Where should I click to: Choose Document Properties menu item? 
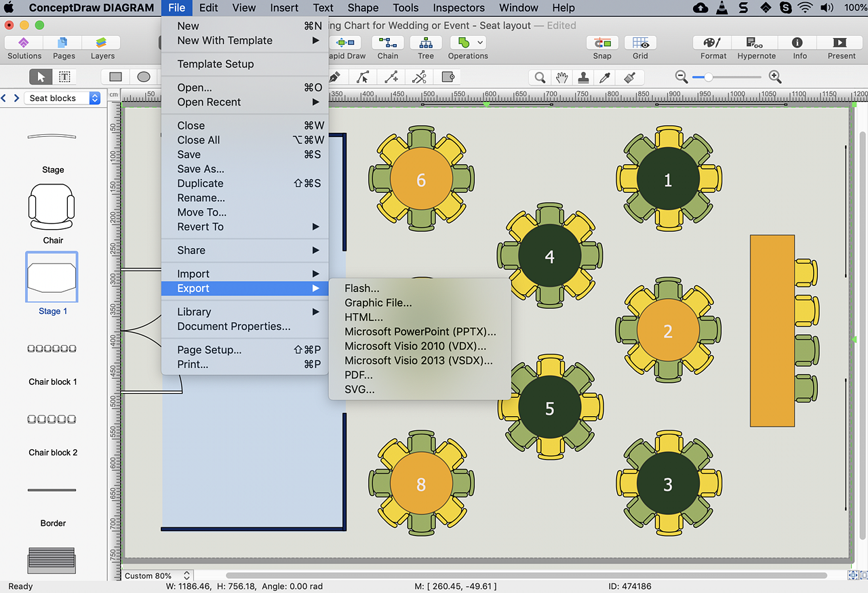pos(245,327)
